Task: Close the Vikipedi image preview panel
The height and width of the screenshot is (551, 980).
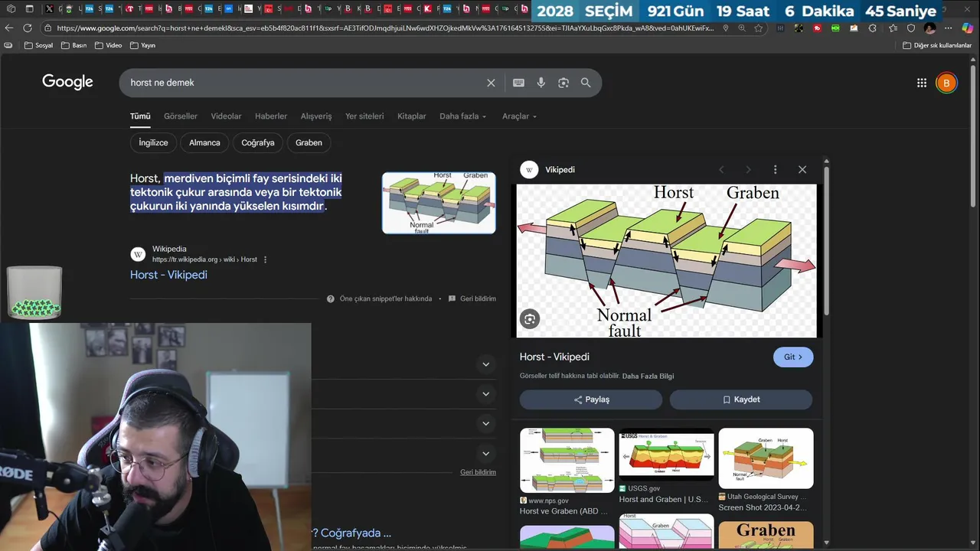Action: coord(802,169)
